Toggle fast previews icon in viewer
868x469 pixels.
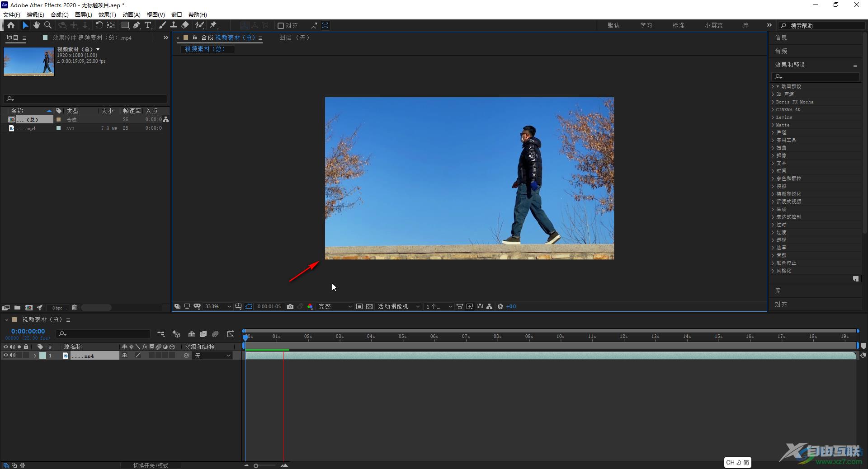470,306
